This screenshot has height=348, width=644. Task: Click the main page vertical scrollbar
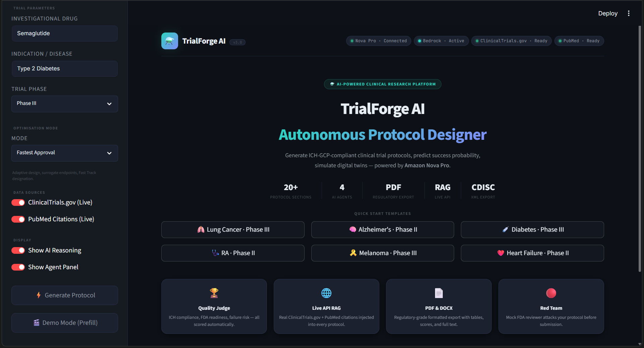point(640,149)
